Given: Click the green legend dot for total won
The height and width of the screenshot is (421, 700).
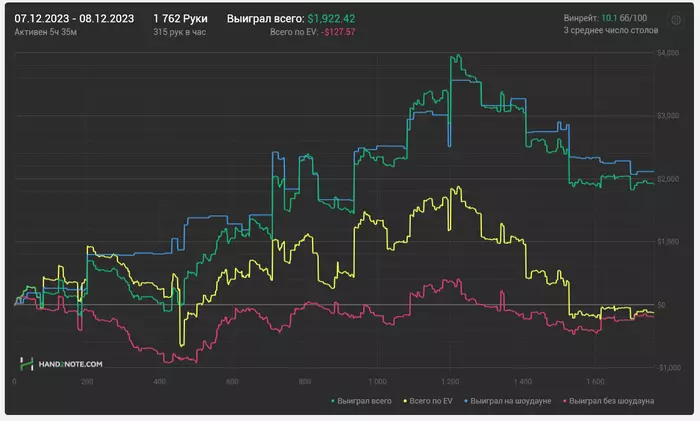Looking at the screenshot, I should (x=333, y=401).
